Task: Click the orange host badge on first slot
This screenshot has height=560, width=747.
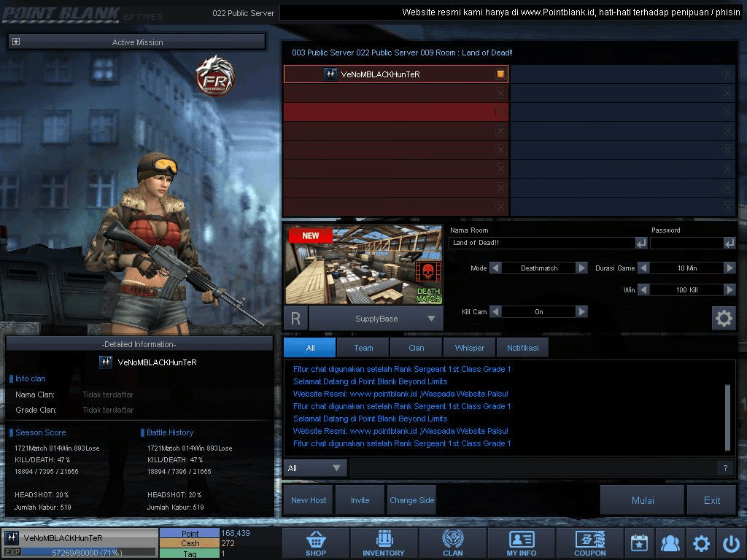Action: (500, 74)
